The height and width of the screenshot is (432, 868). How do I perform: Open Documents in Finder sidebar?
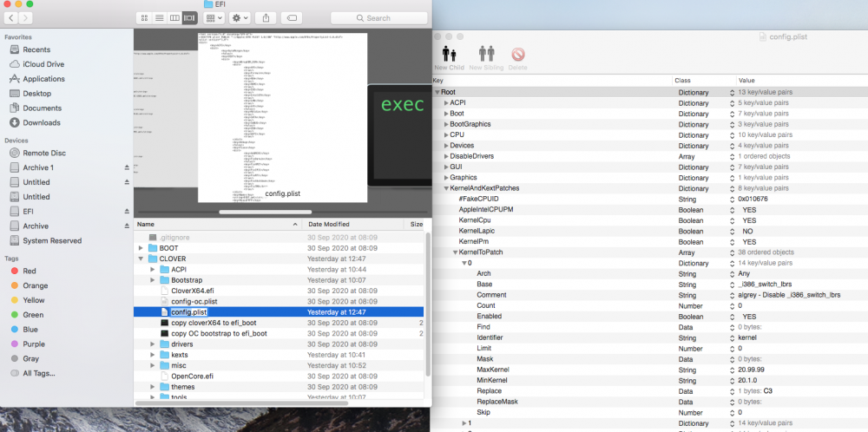coord(42,108)
